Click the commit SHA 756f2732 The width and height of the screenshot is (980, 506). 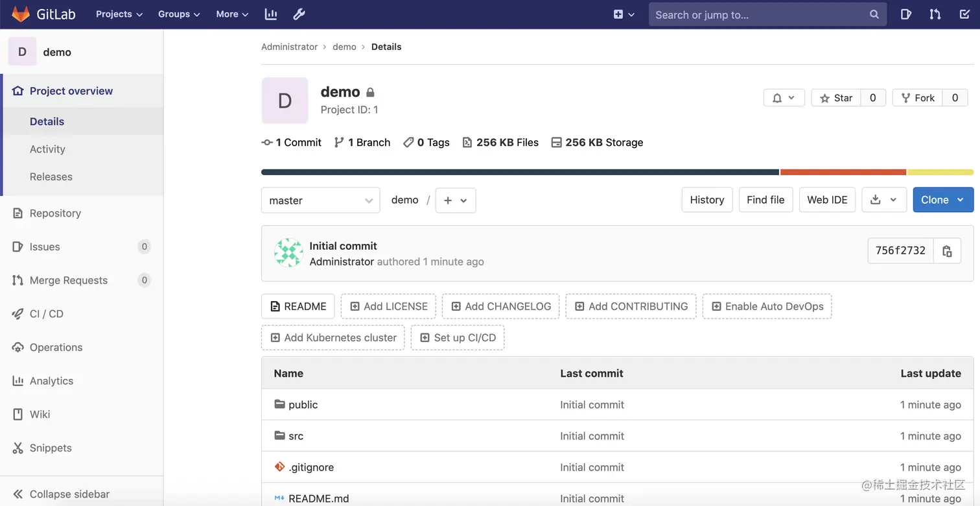click(900, 251)
